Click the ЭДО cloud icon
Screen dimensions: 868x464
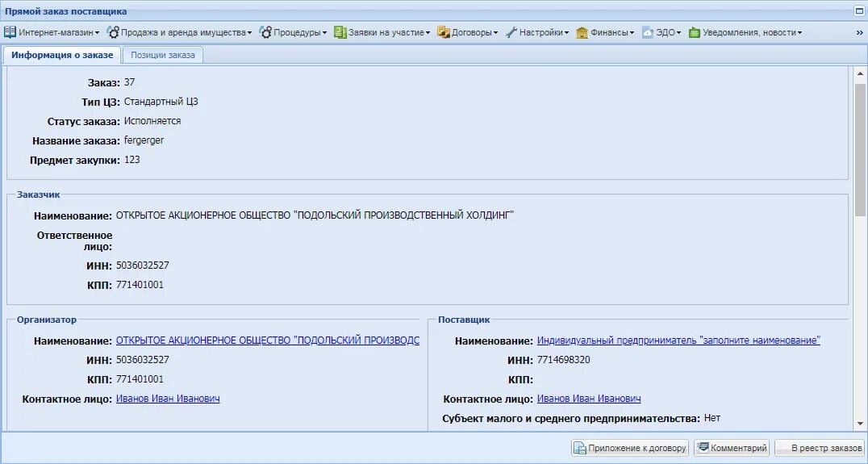648,32
